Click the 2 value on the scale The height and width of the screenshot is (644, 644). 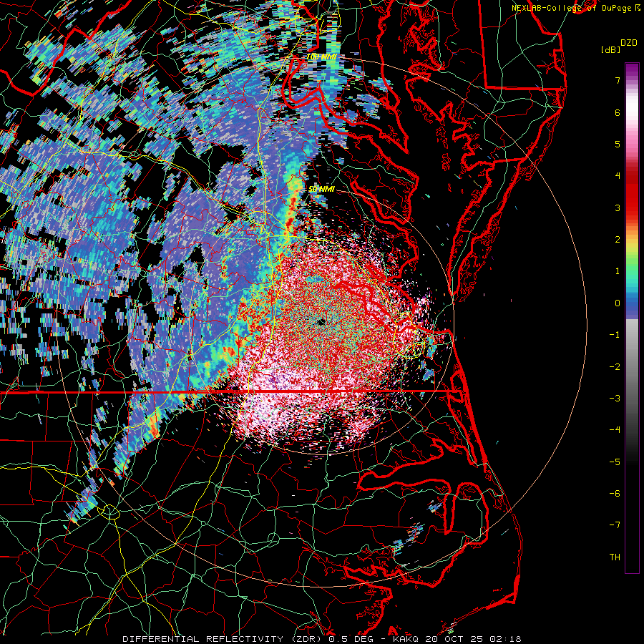pos(618,240)
